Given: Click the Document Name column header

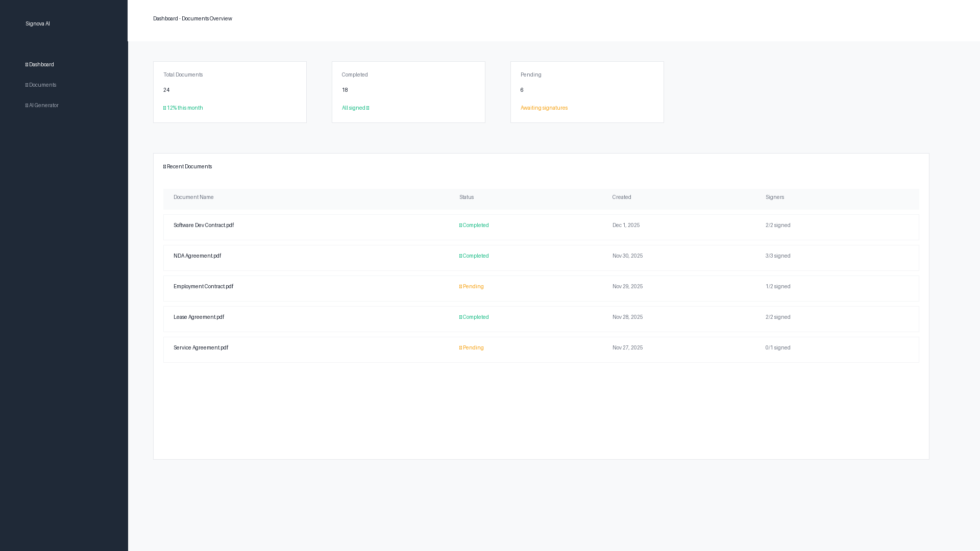Looking at the screenshot, I should point(193,197).
